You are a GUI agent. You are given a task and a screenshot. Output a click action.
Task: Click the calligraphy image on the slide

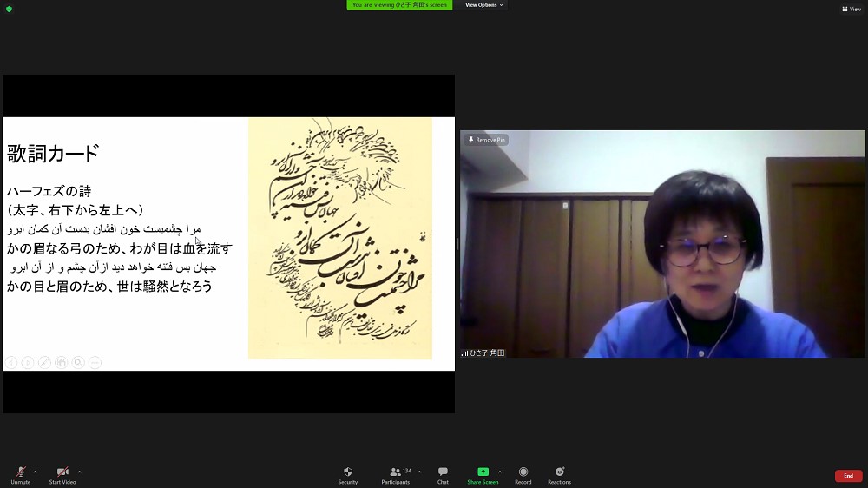point(339,238)
